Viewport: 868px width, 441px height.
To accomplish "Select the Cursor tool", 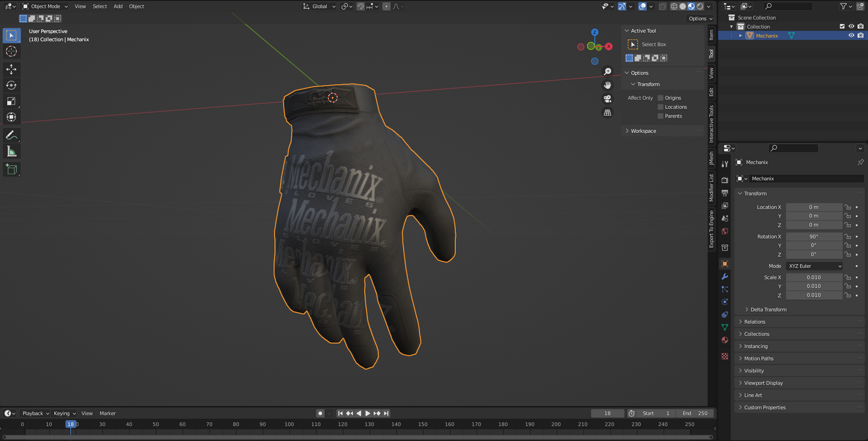I will [11, 52].
